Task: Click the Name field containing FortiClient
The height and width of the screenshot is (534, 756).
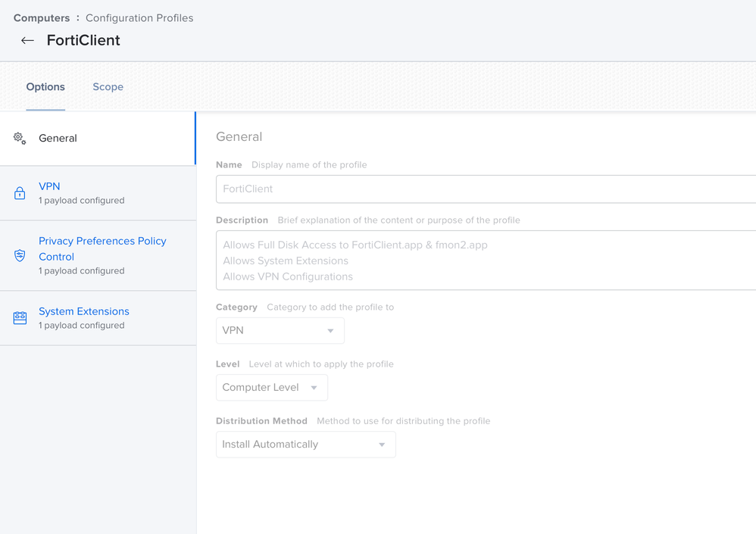Action: (486, 189)
